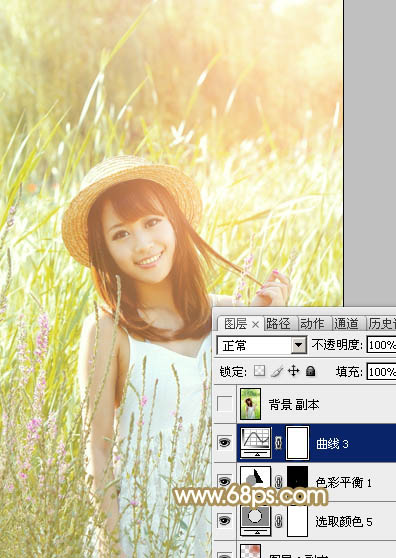The width and height of the screenshot is (396, 558).
Task: Toggle lock position move icon
Action: (294, 371)
